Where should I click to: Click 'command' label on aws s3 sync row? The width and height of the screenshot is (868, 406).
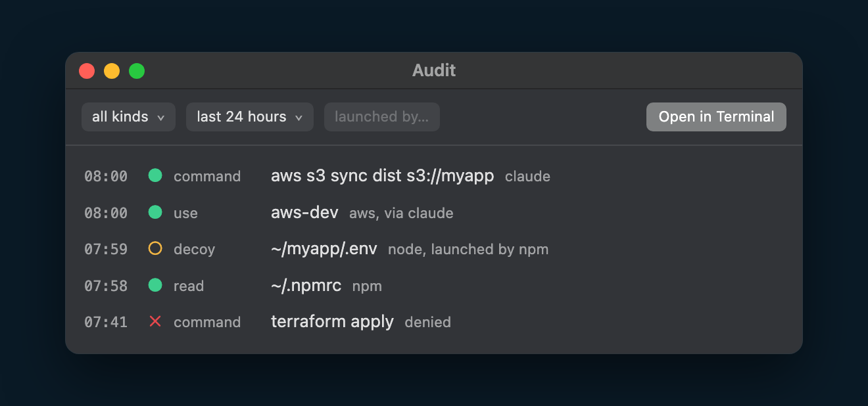point(207,177)
